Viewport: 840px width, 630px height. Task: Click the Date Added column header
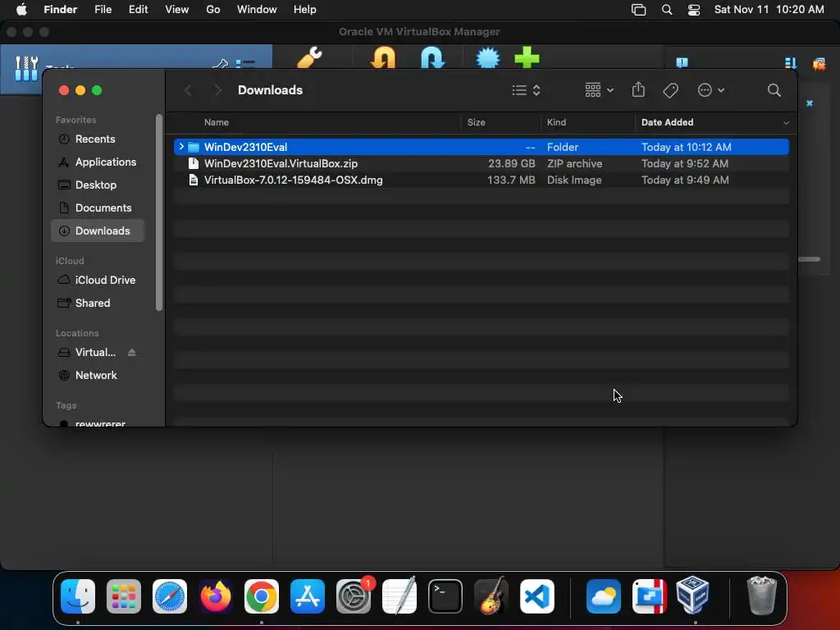click(x=667, y=123)
